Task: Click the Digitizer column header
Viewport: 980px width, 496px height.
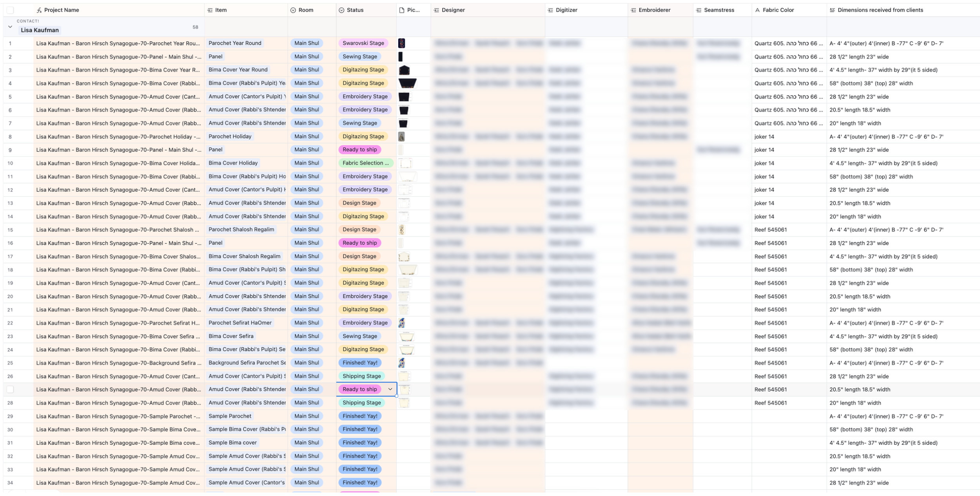Action: point(566,10)
